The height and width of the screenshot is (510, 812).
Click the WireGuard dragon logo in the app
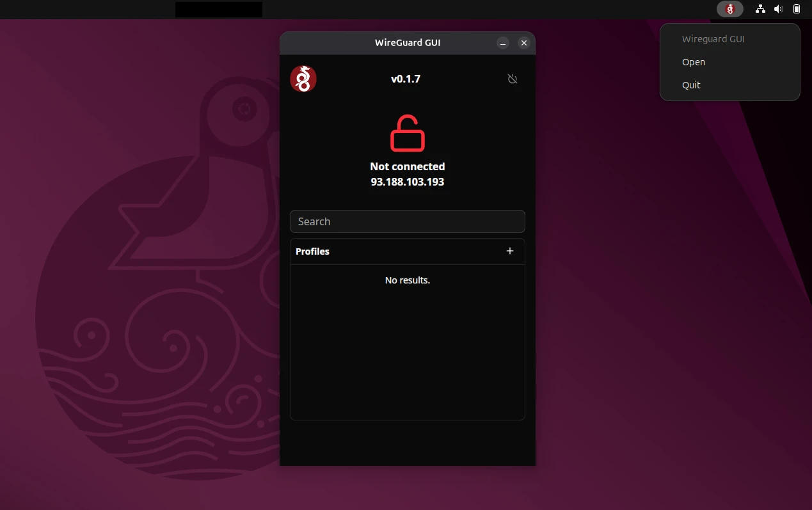[303, 78]
